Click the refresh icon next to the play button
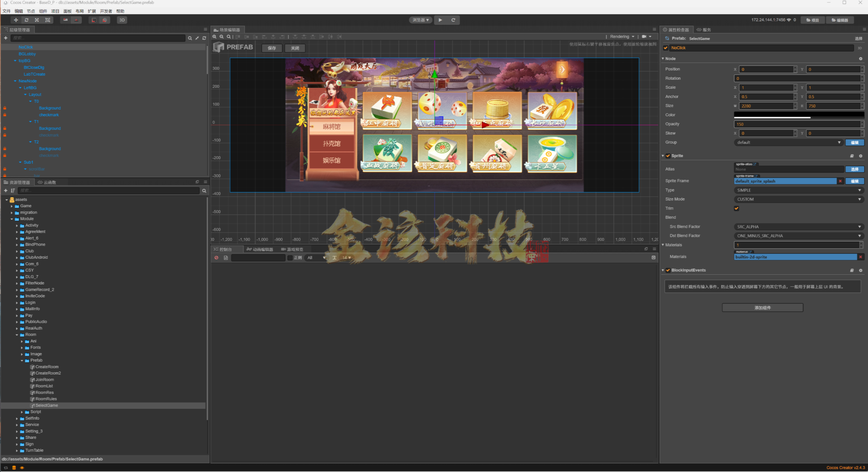Screen dimensions: 868x472 (x=454, y=20)
